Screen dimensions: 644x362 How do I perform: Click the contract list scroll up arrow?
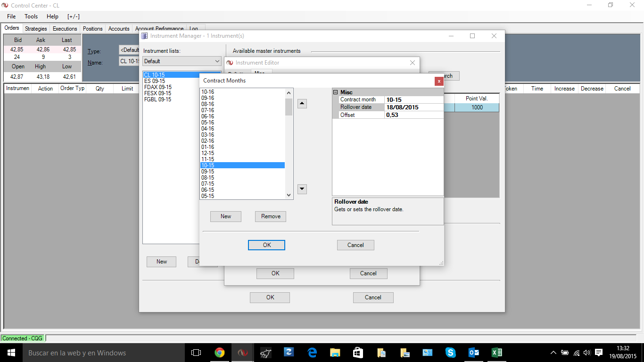[x=289, y=92]
